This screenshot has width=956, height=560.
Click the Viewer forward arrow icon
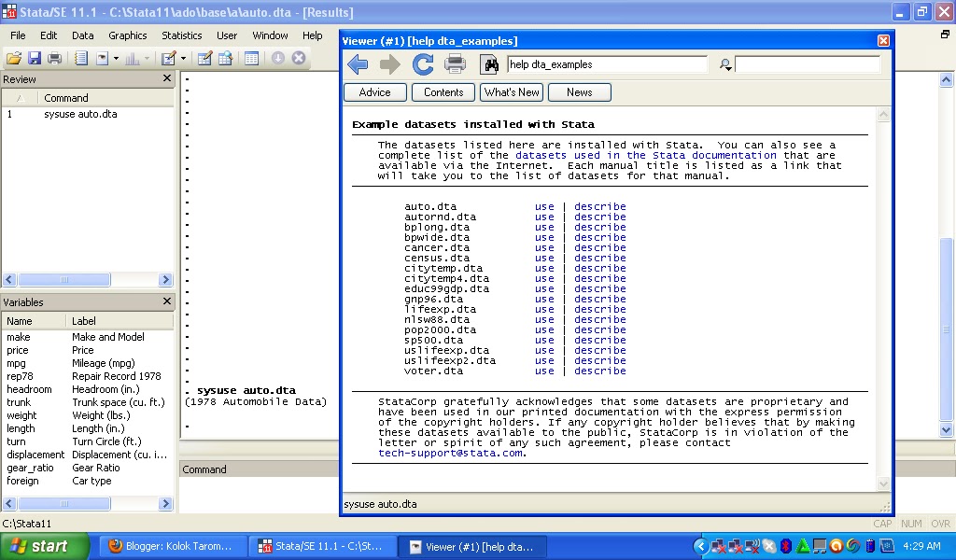[390, 64]
